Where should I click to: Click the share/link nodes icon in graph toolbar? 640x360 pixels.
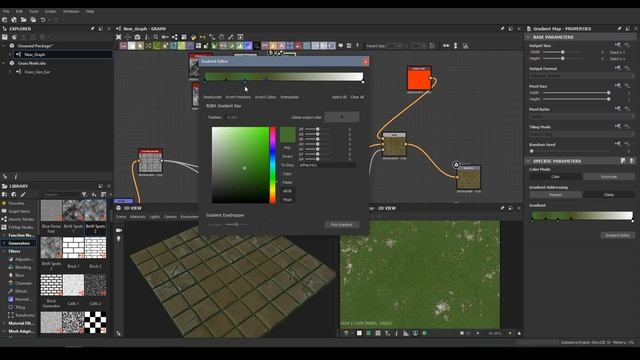tap(175, 37)
